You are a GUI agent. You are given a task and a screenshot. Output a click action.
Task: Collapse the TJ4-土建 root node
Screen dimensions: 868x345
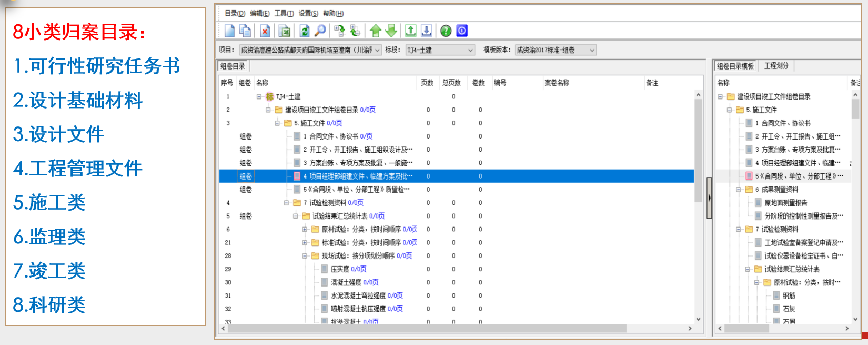[259, 96]
